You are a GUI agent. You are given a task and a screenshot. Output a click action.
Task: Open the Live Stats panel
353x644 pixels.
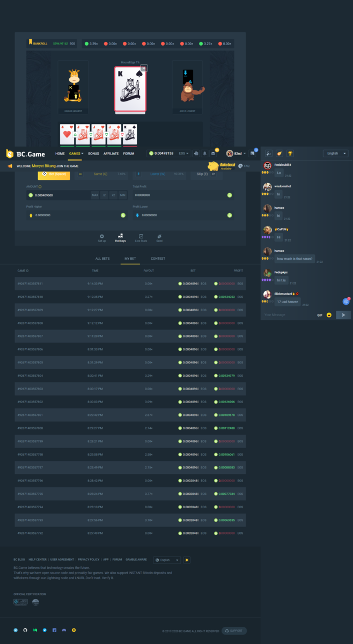coord(141,238)
